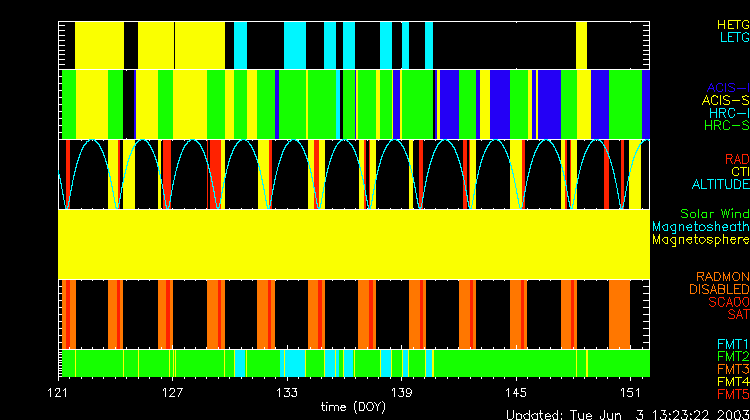Select the Magnetosheath legend label

point(700,227)
